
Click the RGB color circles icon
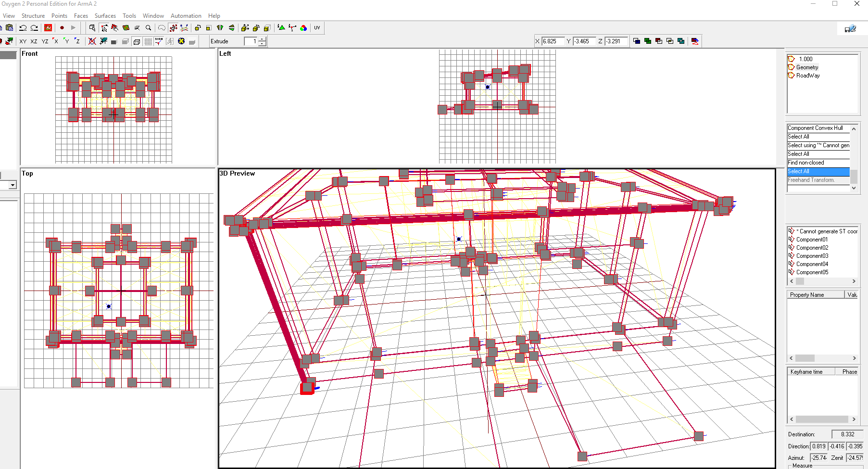[x=303, y=28]
